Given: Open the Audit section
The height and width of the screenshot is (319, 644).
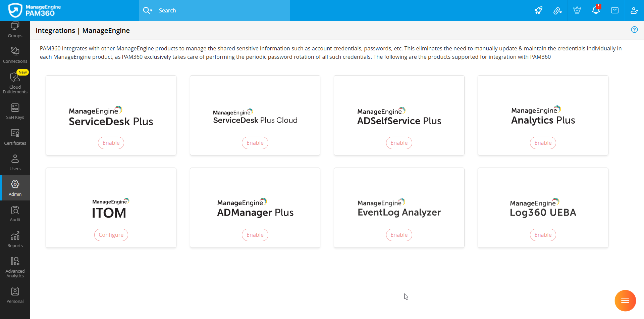Looking at the screenshot, I should (x=15, y=214).
